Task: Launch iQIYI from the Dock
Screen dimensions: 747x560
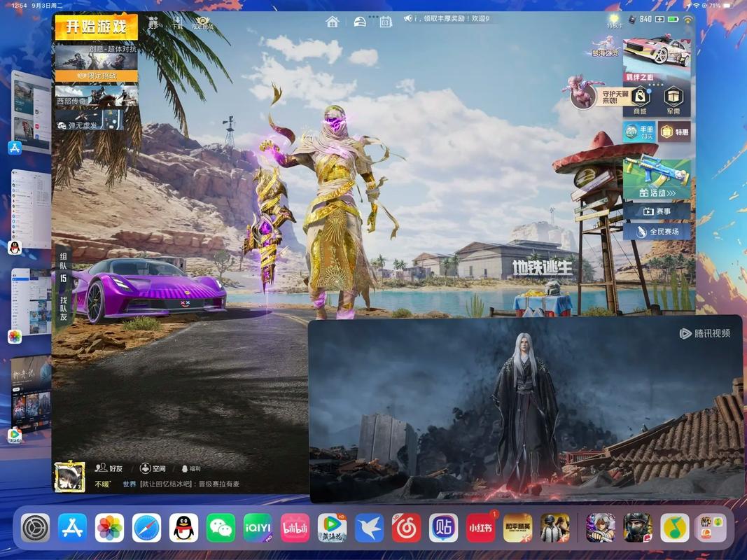Action: [258, 528]
